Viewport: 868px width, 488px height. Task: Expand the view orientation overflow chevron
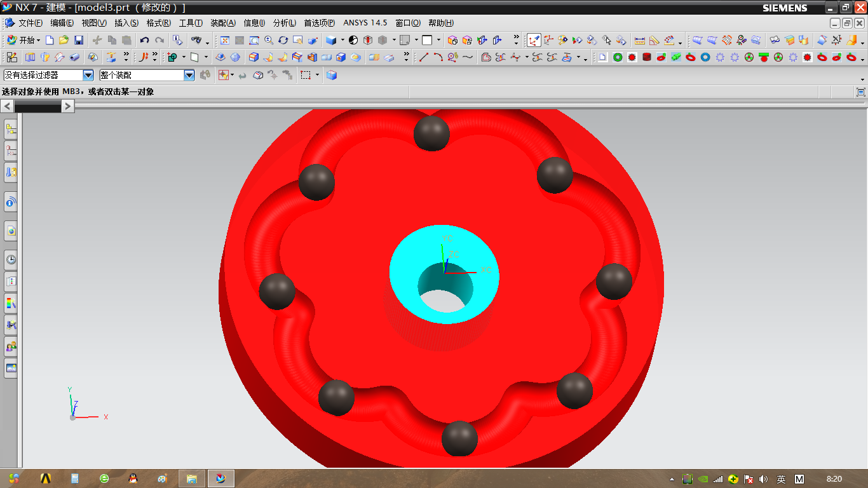point(516,40)
